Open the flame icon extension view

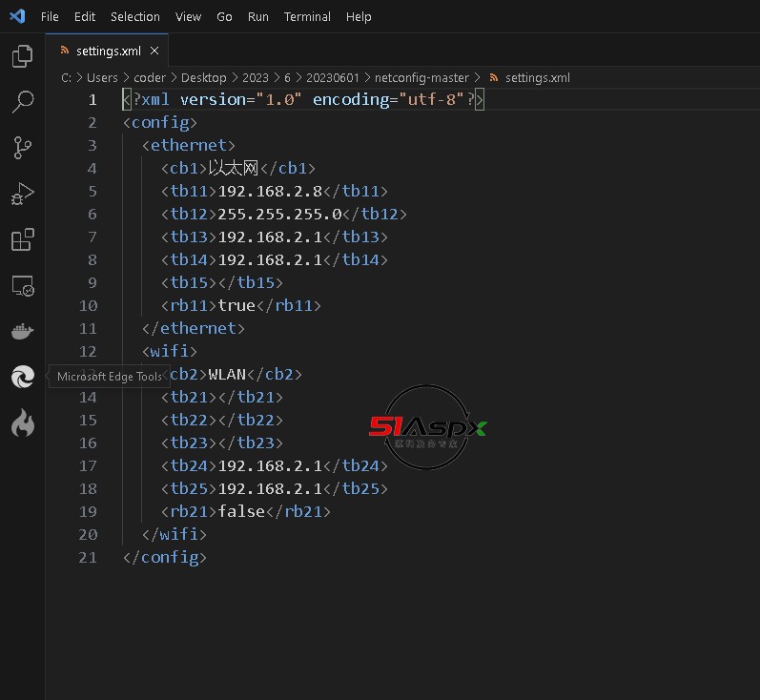(22, 422)
